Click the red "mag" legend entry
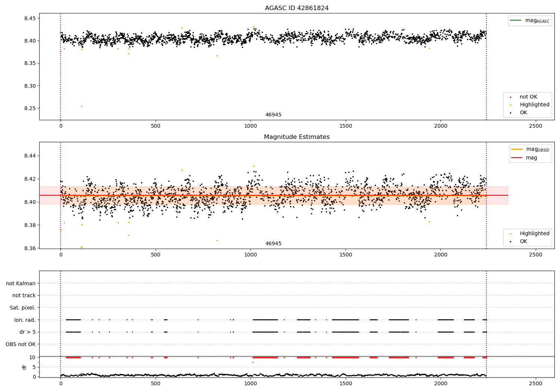The height and width of the screenshot is (392, 560). click(532, 158)
